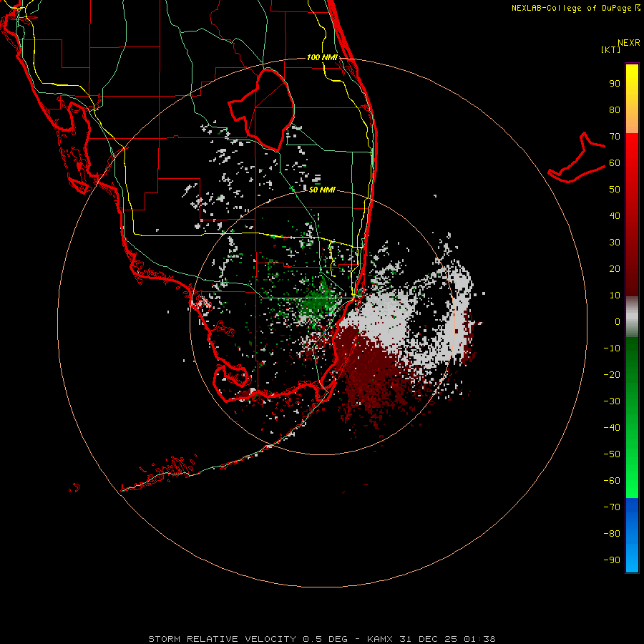The image size is (644, 644).
Task: Click the KAMX station identifier in caption
Action: click(380, 639)
